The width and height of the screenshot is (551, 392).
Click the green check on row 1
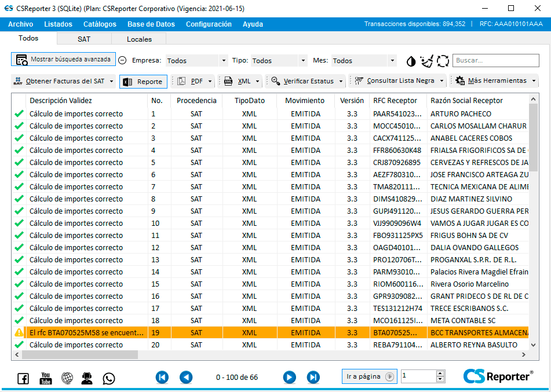19,113
